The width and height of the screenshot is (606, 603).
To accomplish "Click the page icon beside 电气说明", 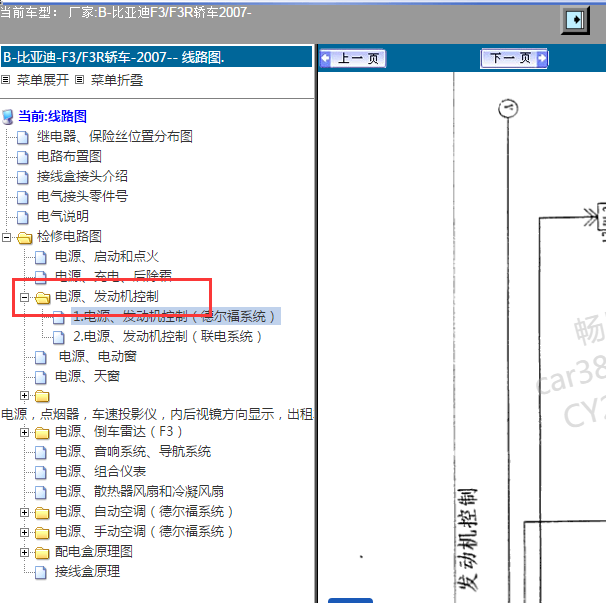I will click(x=22, y=217).
